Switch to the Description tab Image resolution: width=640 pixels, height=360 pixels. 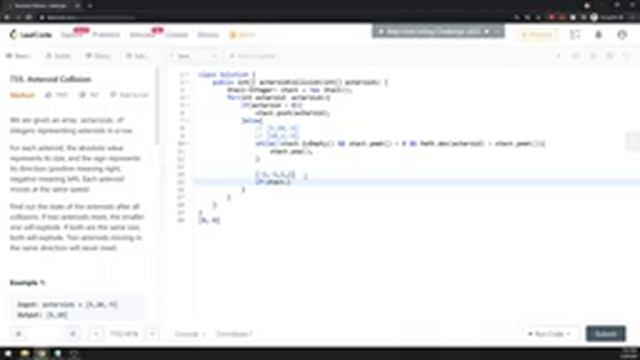19,56
